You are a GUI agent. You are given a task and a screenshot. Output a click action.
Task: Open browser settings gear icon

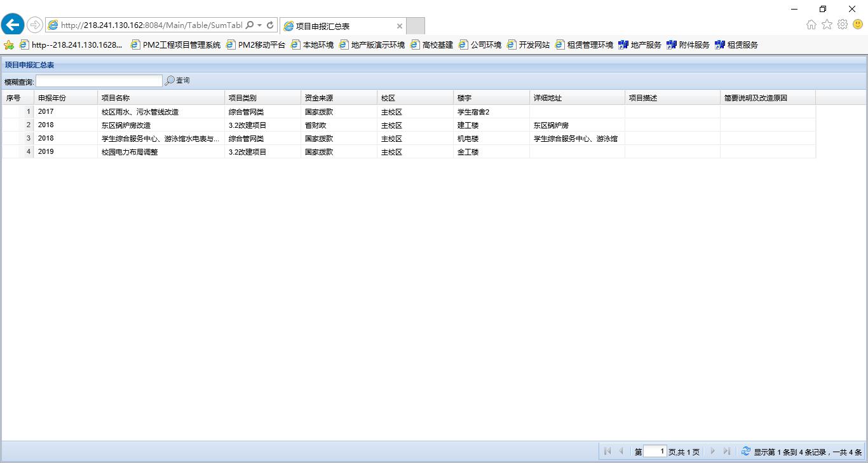pyautogui.click(x=843, y=24)
